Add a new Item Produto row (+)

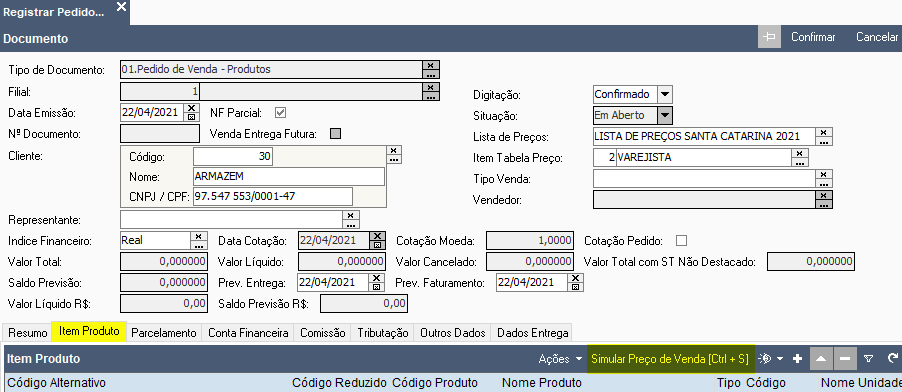(797, 359)
